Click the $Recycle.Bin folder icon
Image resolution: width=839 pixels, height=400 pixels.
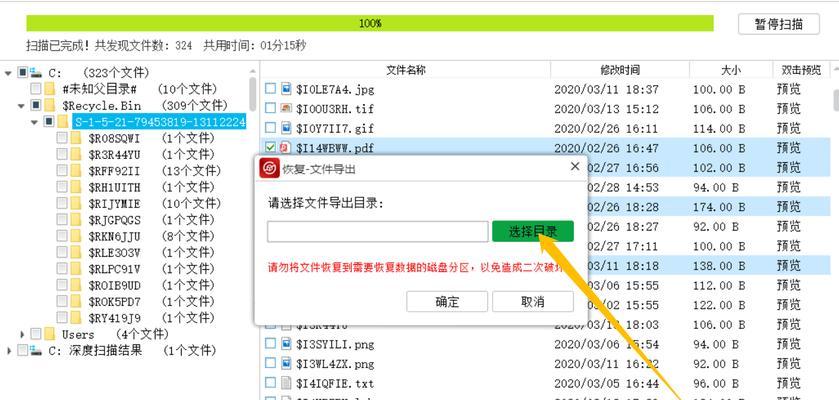(50, 105)
